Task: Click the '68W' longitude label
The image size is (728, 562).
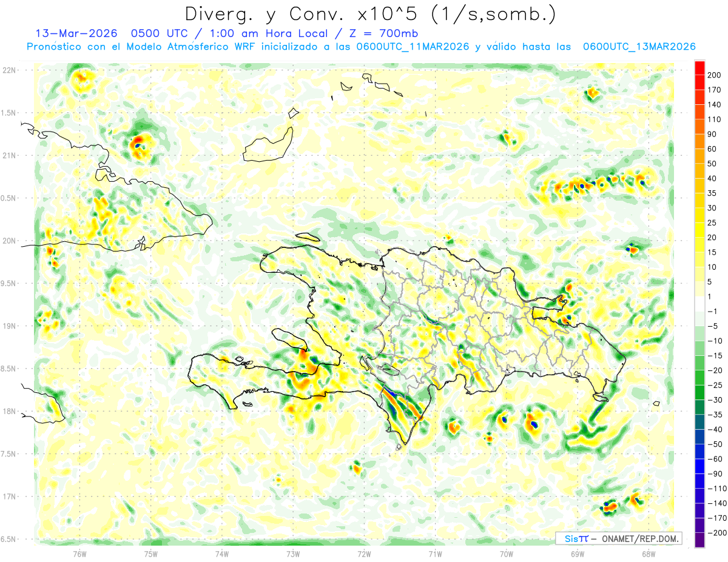Action: pyautogui.click(x=649, y=554)
